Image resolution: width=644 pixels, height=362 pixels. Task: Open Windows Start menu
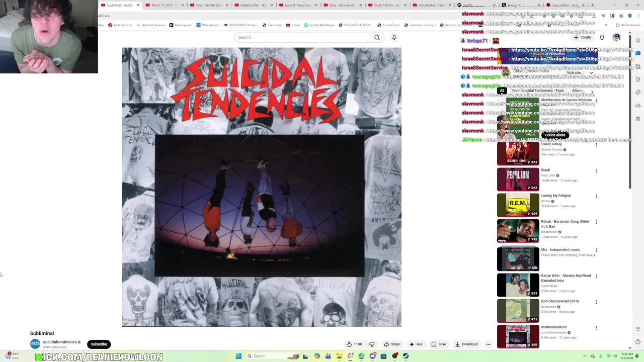point(238,356)
